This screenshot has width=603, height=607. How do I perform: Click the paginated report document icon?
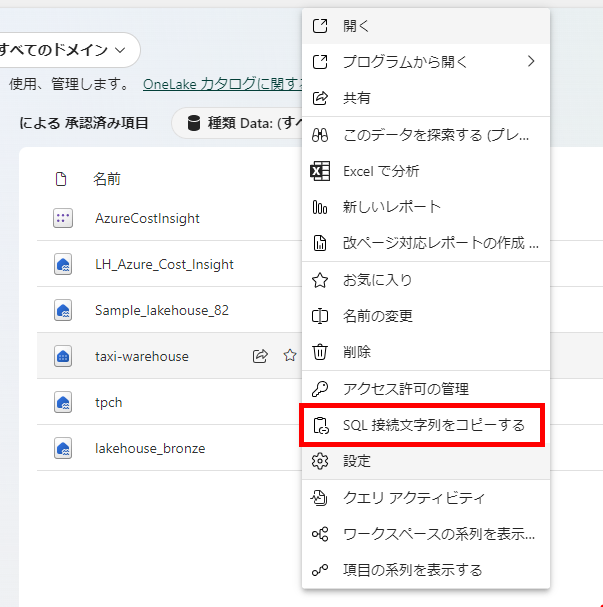320,243
